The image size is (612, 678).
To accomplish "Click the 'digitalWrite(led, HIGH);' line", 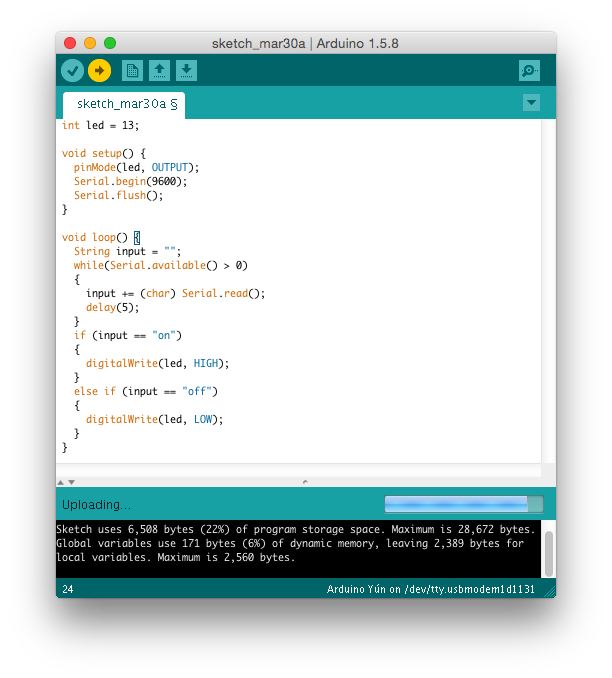I will coord(157,363).
